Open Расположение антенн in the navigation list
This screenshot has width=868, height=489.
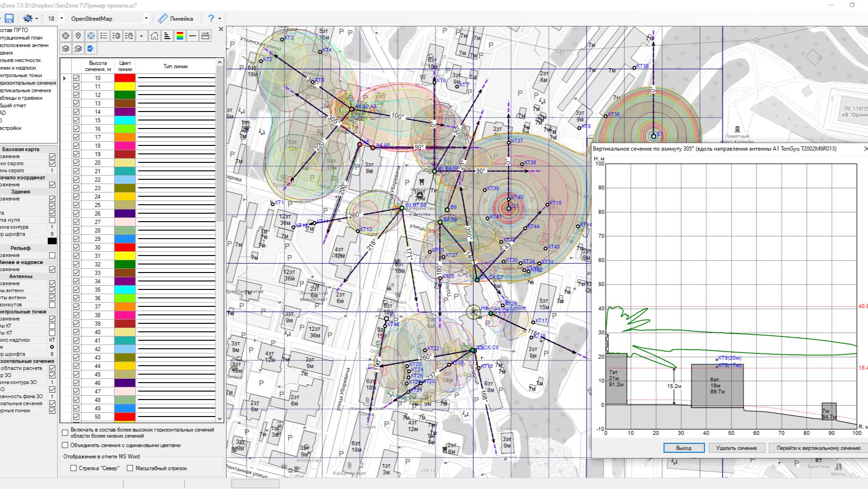[24, 45]
